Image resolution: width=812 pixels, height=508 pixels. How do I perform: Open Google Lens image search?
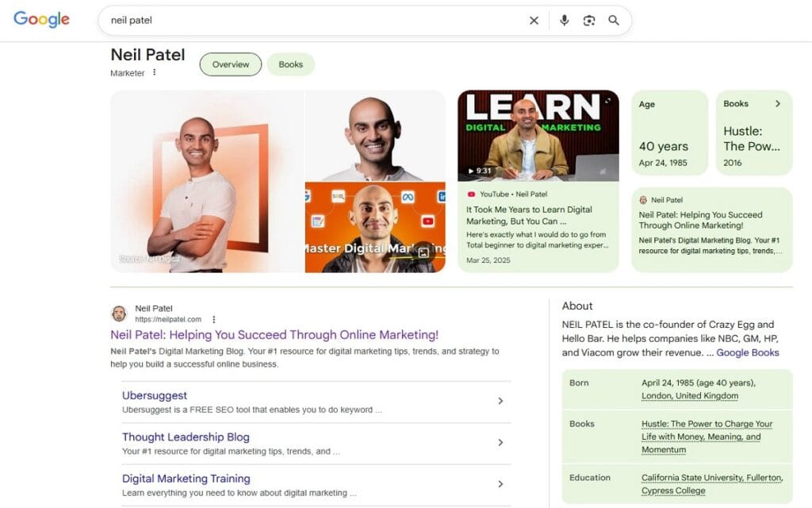point(589,20)
